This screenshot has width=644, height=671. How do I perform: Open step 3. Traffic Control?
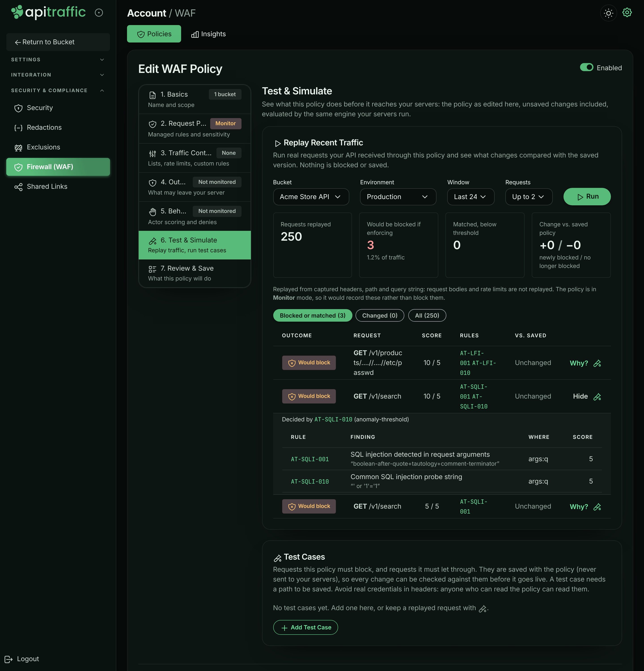[x=195, y=158]
